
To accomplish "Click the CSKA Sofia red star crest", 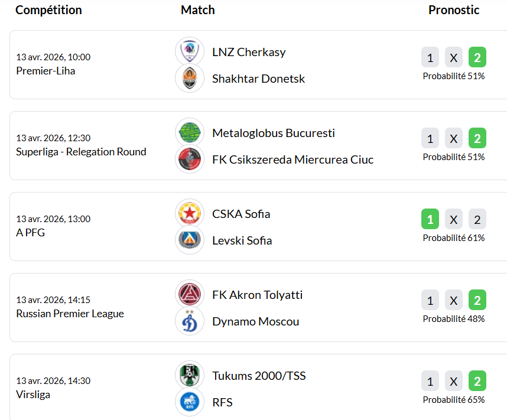I will click(190, 213).
